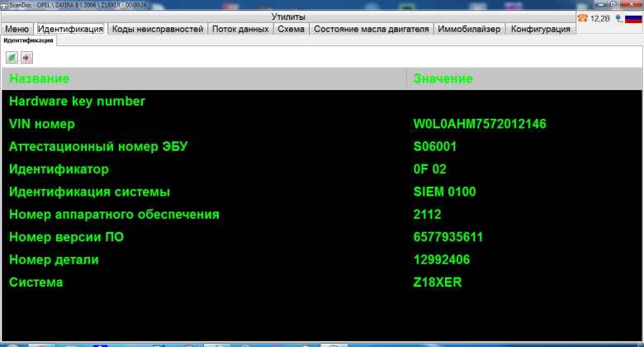Click the green refresh icon in the toolbar
644x347 pixels.
click(x=12, y=57)
